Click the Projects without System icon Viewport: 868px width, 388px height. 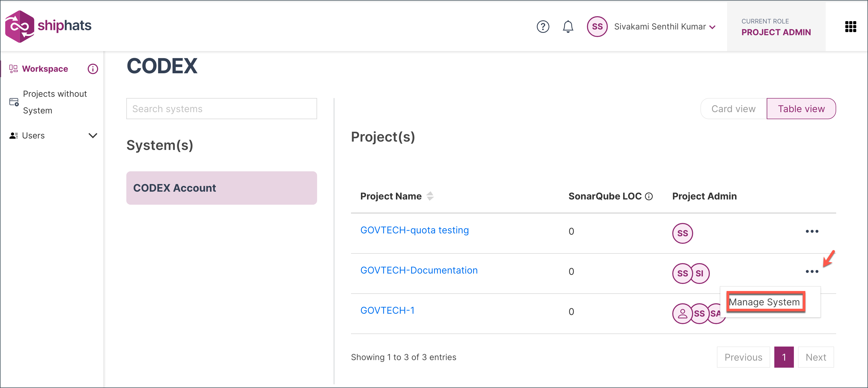[14, 102]
